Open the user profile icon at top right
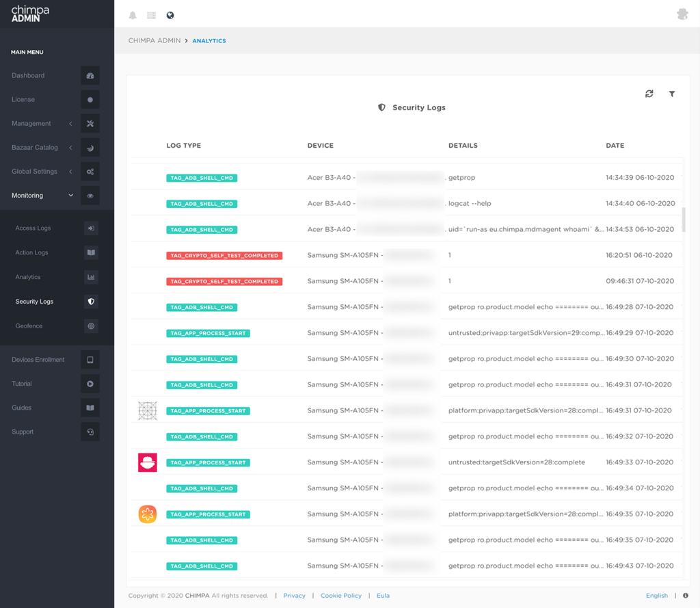This screenshot has width=700, height=608. [682, 14]
